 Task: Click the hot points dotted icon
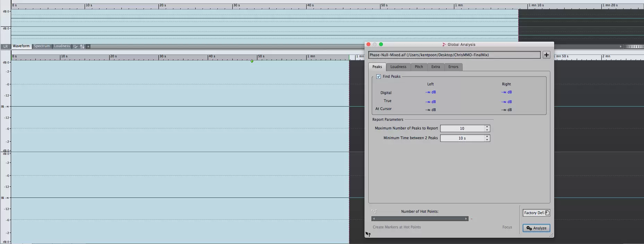tap(374, 211)
